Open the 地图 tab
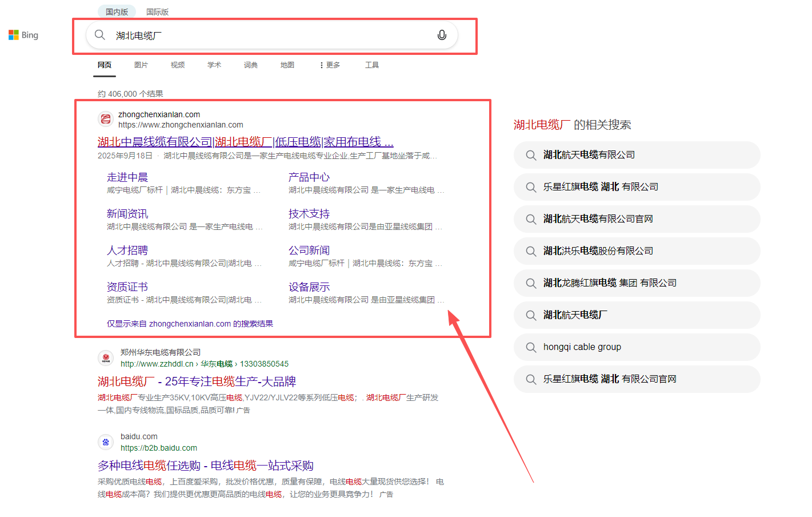812x517 pixels. coord(287,65)
